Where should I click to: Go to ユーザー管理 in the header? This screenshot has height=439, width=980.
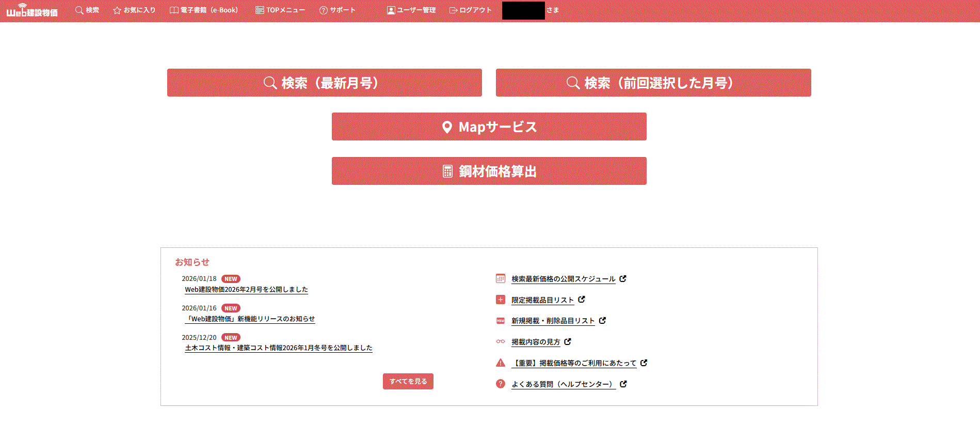tap(411, 10)
